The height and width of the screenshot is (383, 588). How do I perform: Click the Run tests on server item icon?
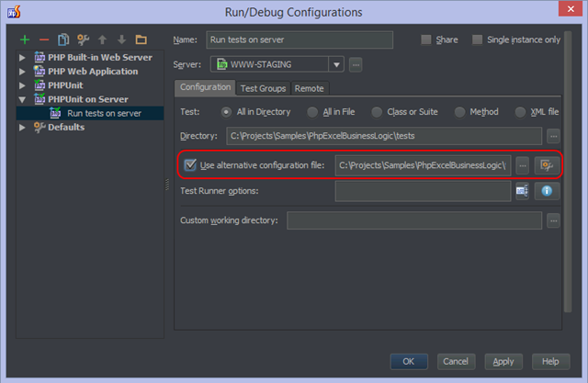(55, 113)
